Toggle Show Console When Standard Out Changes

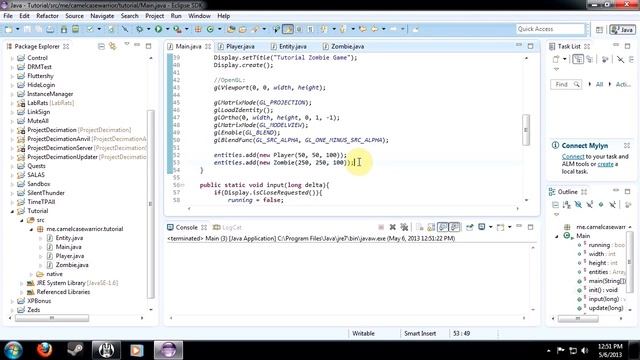click(x=443, y=227)
